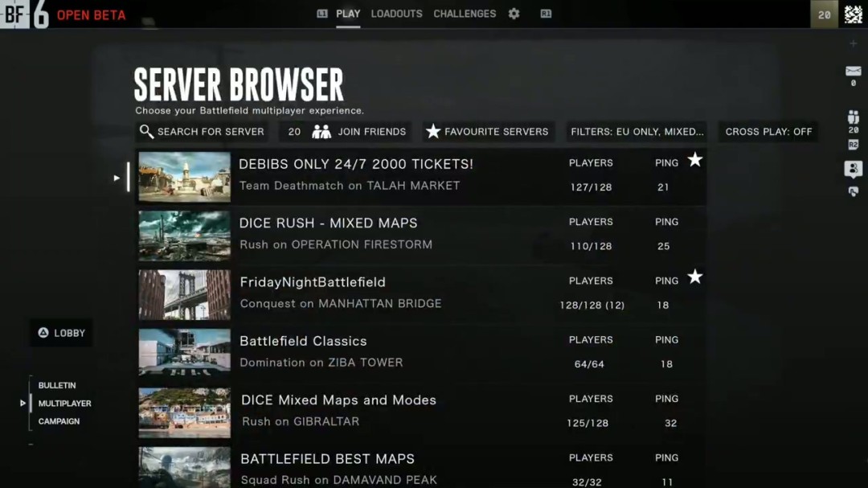Viewport: 868px width, 488px height.
Task: Open the social chat bubble sidebar icon
Action: pyautogui.click(x=853, y=169)
